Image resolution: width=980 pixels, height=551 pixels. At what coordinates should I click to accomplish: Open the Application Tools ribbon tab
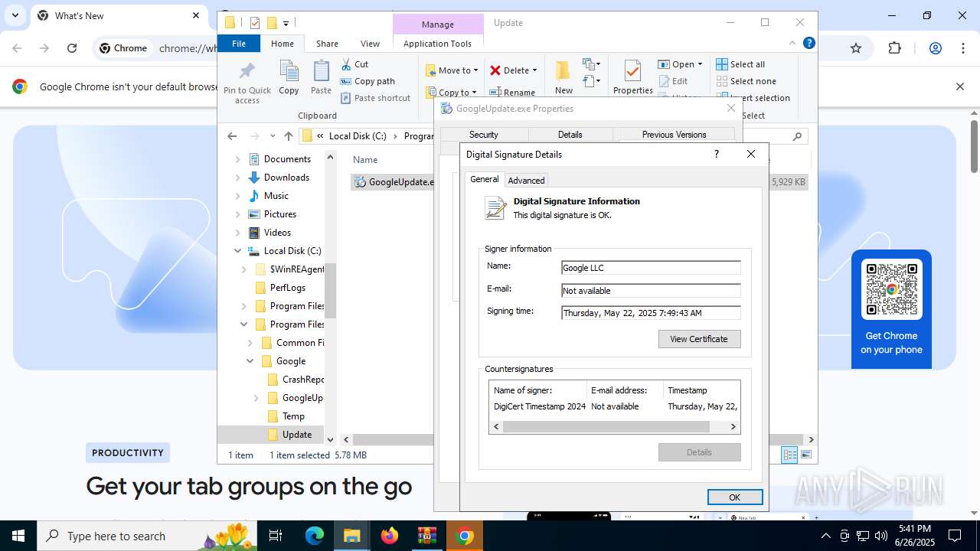[437, 44]
